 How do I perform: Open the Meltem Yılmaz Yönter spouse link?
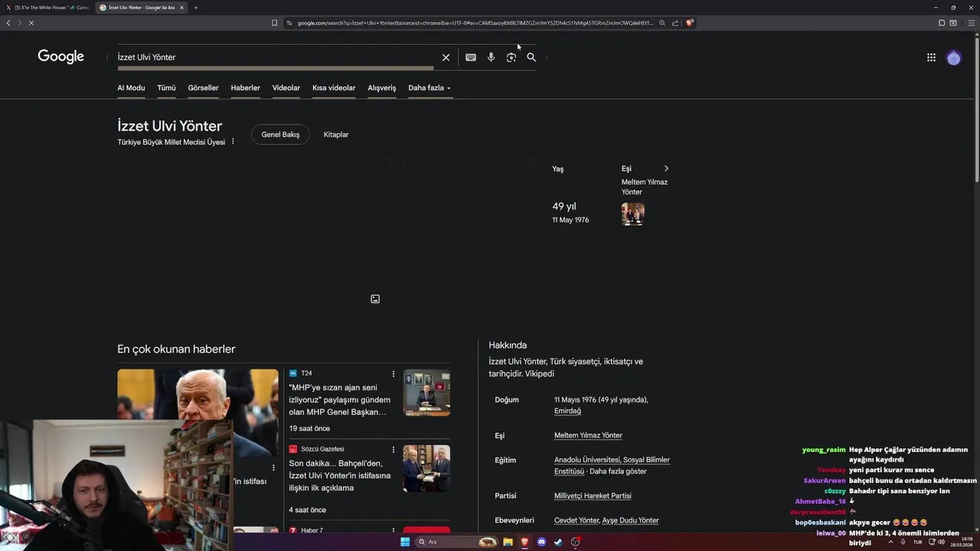[588, 435]
